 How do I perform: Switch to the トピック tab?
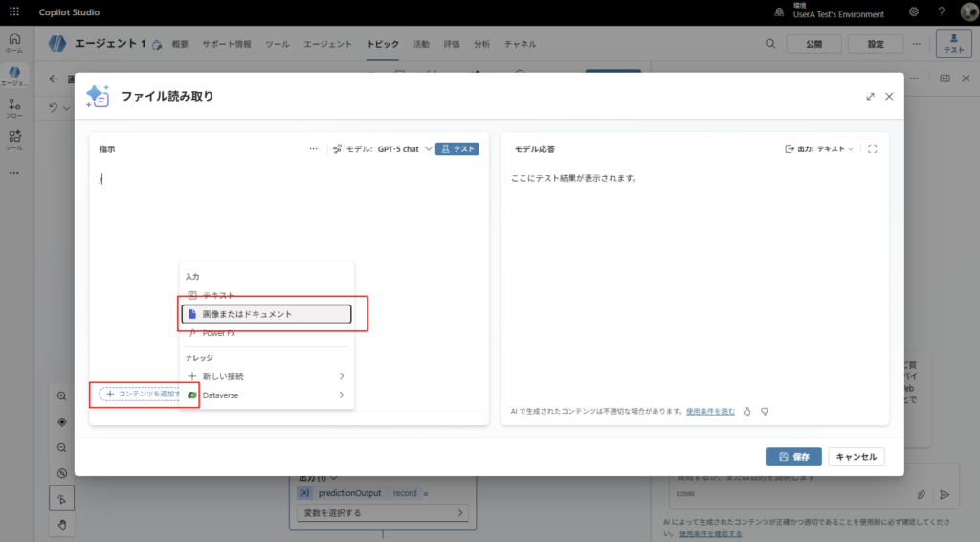coord(383,44)
